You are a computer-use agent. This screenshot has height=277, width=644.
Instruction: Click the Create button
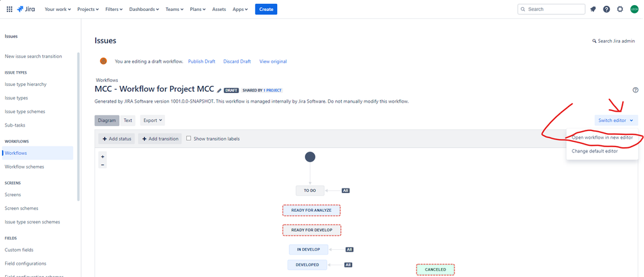click(266, 9)
